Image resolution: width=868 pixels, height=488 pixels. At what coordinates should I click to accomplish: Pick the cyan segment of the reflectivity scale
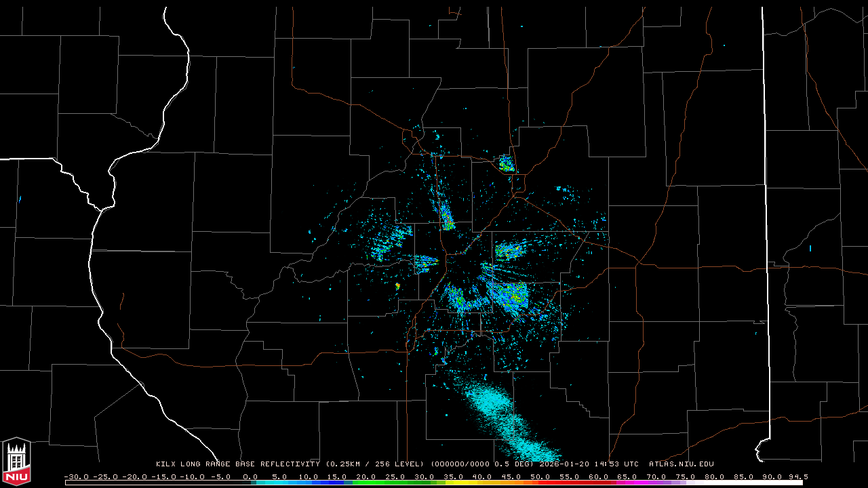tap(278, 483)
